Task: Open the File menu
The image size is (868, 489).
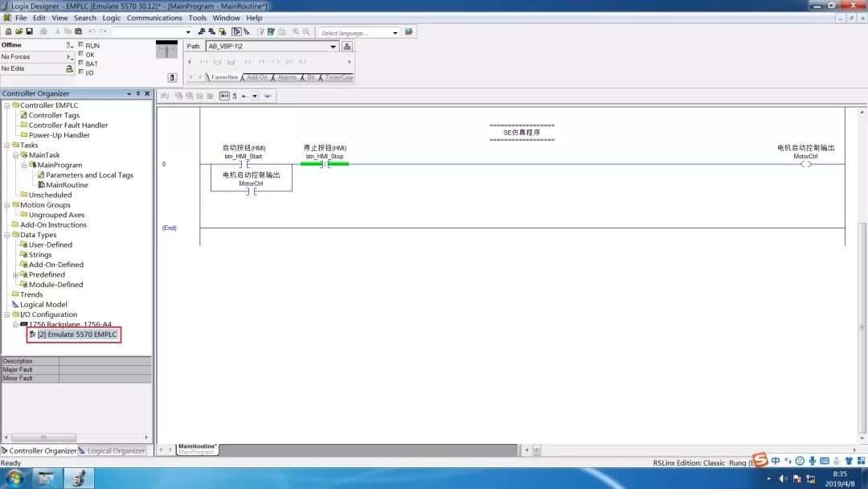Action: point(21,18)
